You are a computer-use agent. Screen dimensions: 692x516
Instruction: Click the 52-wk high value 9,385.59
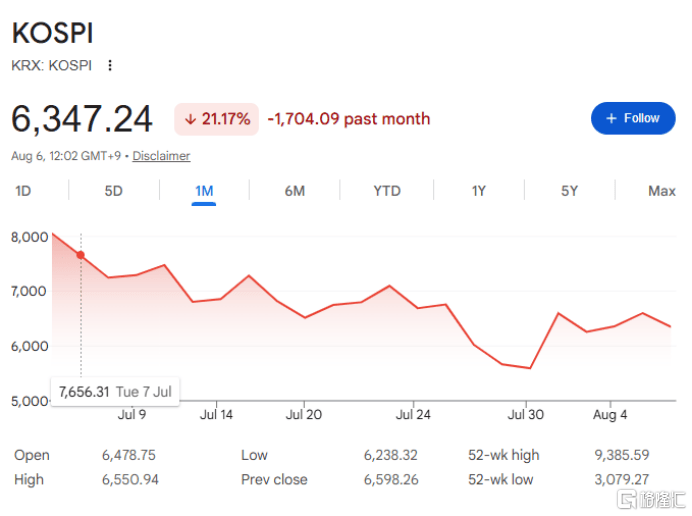(622, 455)
